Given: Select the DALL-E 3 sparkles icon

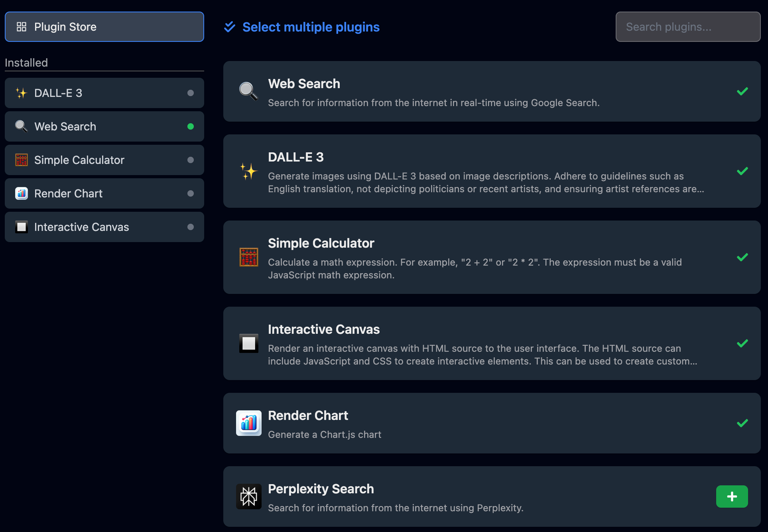Looking at the screenshot, I should point(22,93).
